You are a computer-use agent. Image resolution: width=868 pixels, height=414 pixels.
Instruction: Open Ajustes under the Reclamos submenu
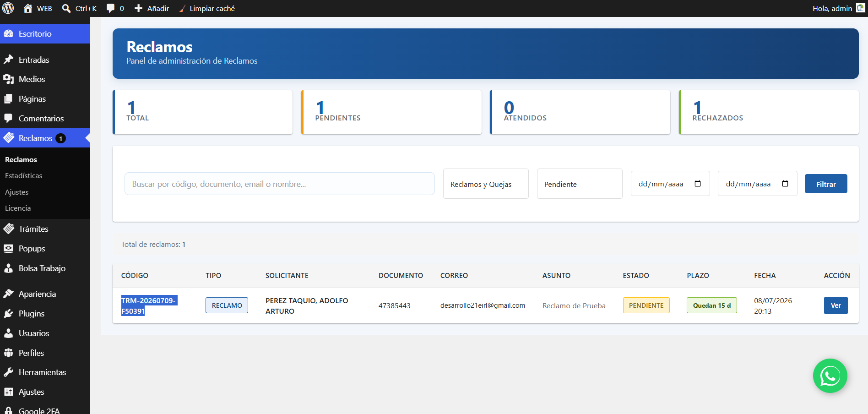[17, 192]
